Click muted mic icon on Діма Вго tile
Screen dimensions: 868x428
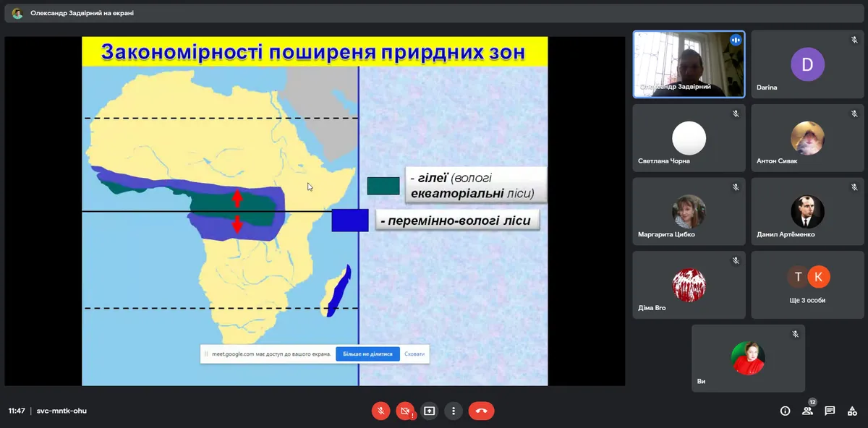tap(736, 261)
